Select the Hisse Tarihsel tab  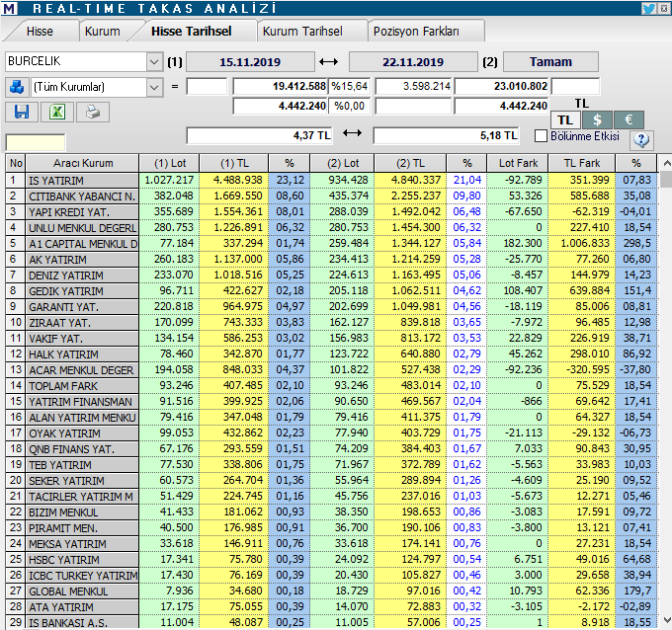pos(191,31)
